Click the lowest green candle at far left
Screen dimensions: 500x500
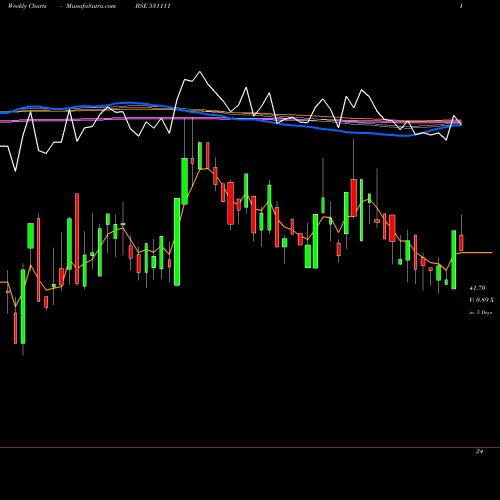pyautogui.click(x=23, y=306)
